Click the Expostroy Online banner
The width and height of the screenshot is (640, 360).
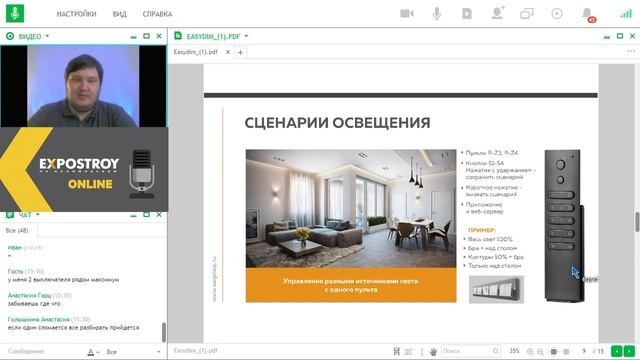click(x=84, y=169)
